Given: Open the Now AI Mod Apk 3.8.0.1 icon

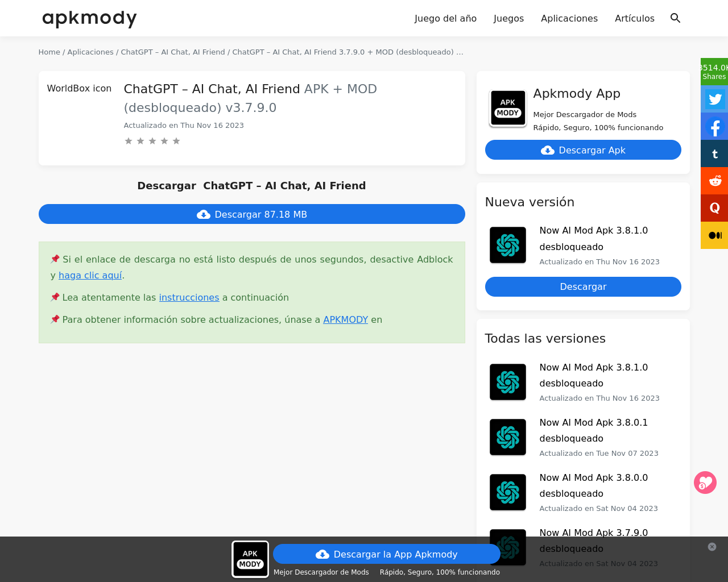Looking at the screenshot, I should pos(508,437).
